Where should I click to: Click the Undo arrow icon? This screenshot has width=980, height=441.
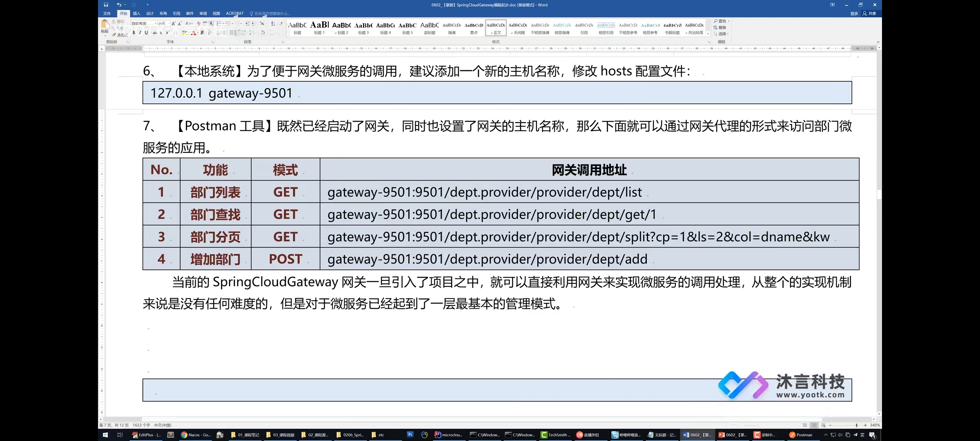click(118, 5)
